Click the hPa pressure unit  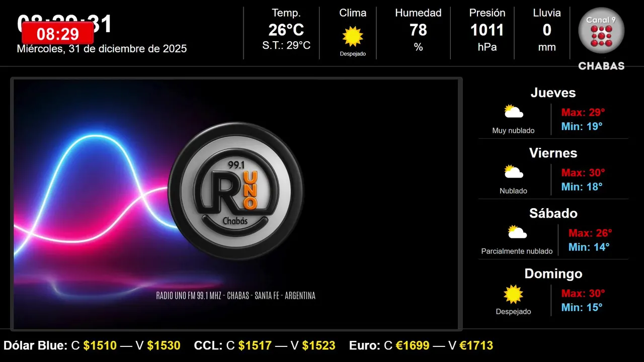coord(487,47)
